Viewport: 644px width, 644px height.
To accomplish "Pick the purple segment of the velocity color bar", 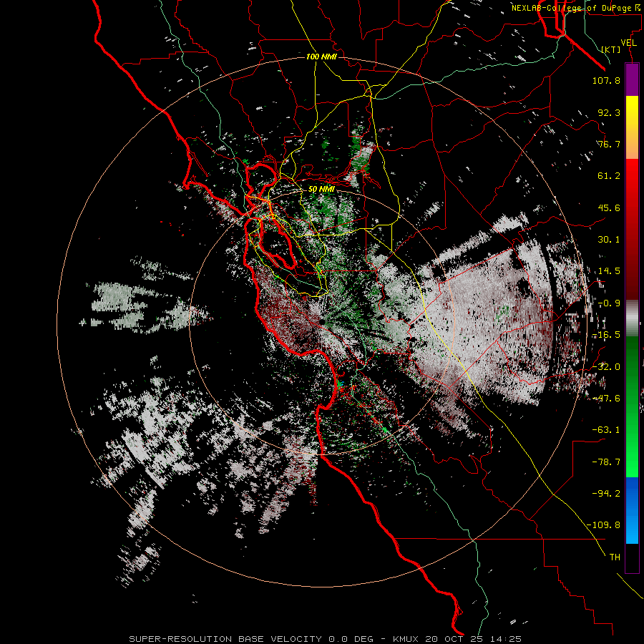I will point(632,79).
